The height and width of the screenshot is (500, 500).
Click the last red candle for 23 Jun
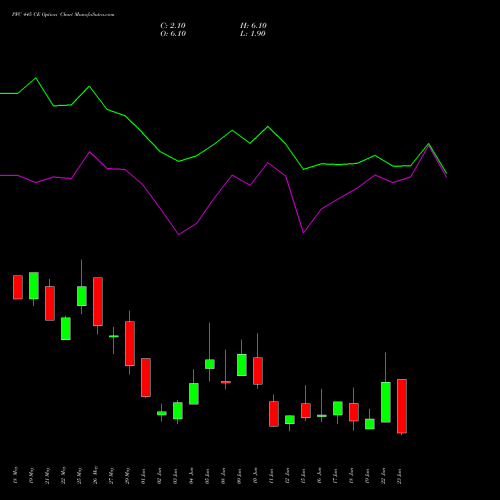point(402,406)
